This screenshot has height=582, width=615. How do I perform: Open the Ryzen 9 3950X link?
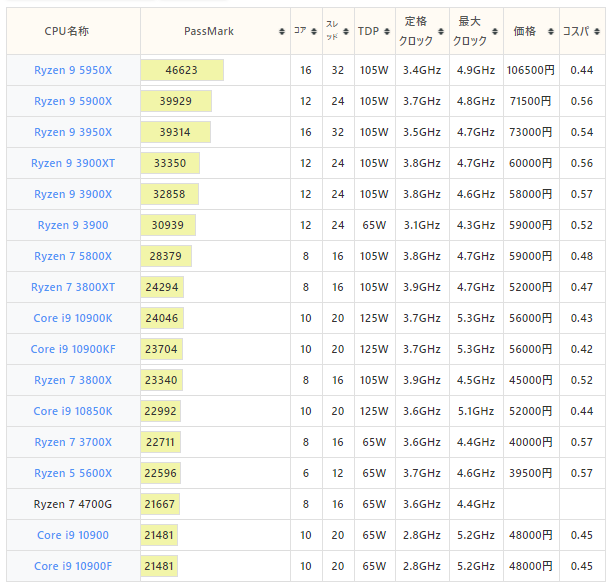(73, 132)
